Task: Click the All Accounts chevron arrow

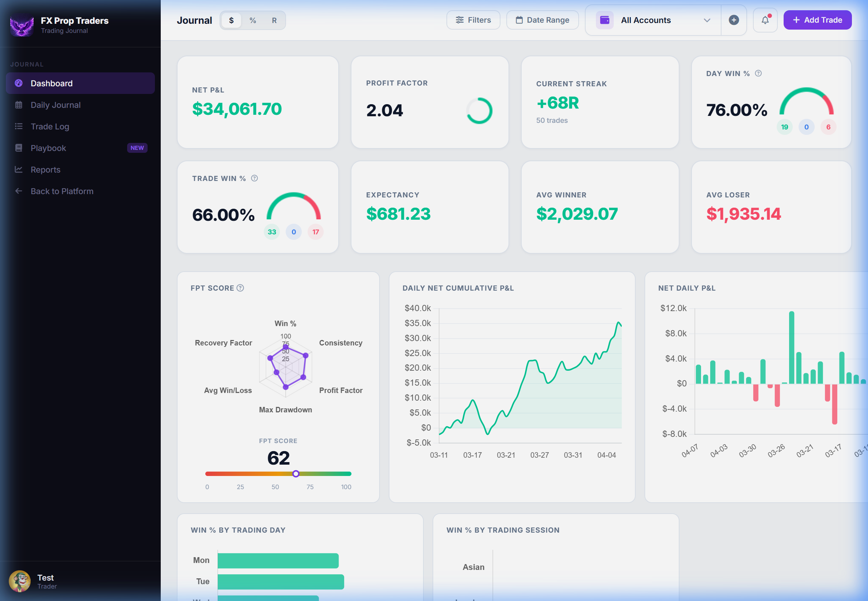Action: click(x=707, y=20)
